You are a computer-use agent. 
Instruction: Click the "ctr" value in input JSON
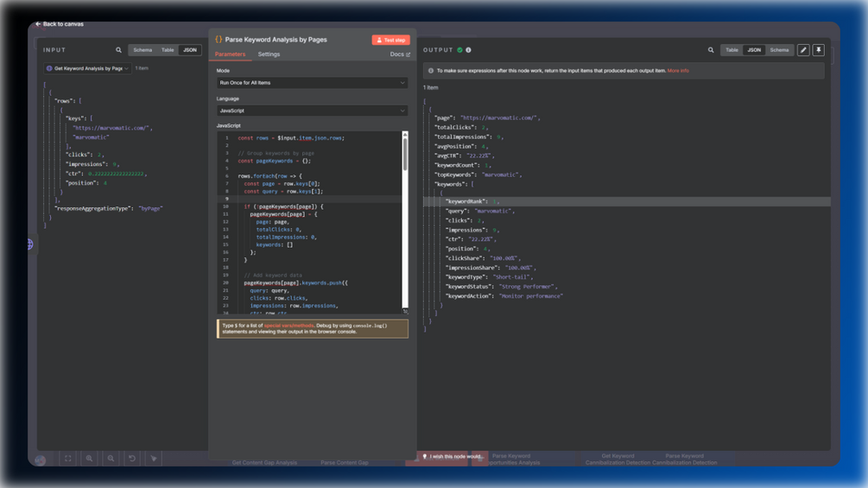tap(116, 174)
